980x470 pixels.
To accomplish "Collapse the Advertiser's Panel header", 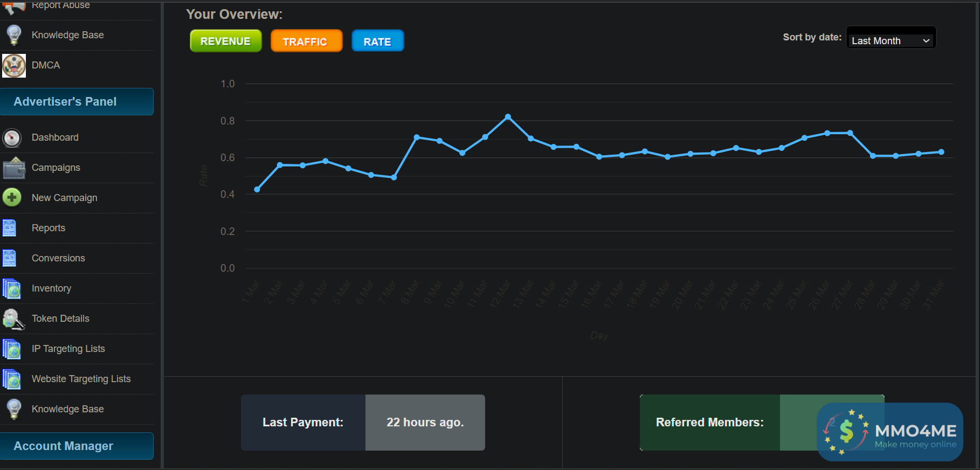I will coord(77,101).
